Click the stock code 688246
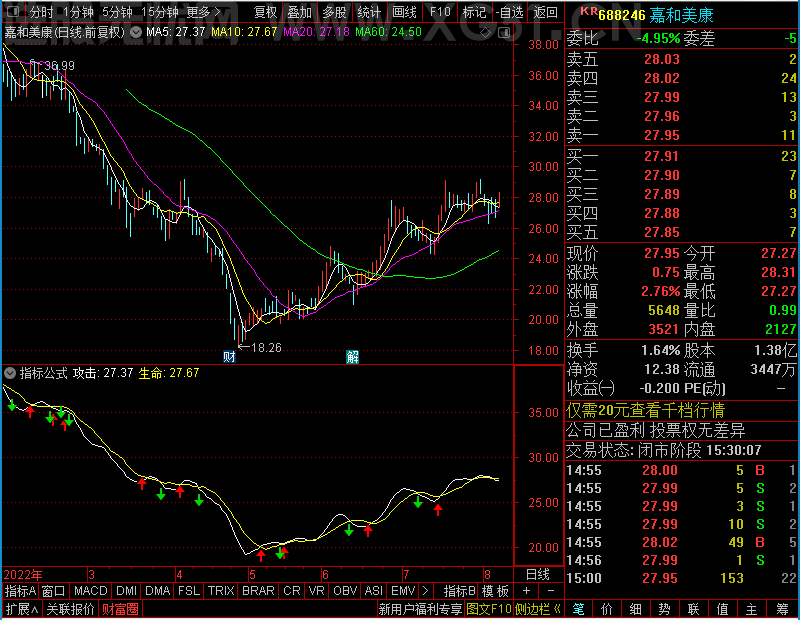Screen dimensions: 800x620 coord(621,16)
